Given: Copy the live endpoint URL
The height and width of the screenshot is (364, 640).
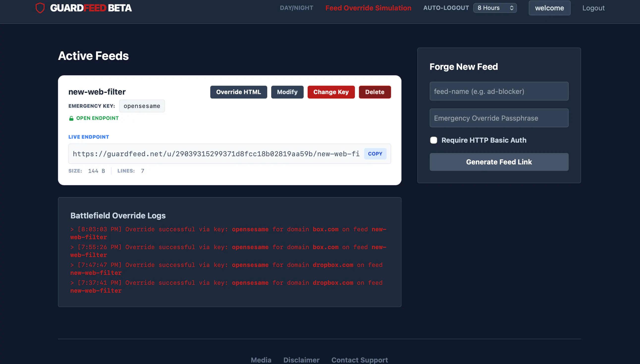Looking at the screenshot, I should pos(375,154).
